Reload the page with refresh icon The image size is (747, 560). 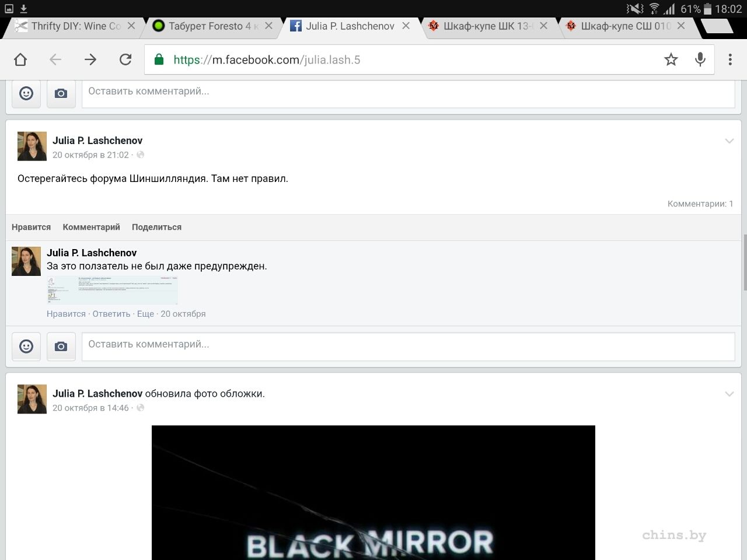(x=125, y=60)
